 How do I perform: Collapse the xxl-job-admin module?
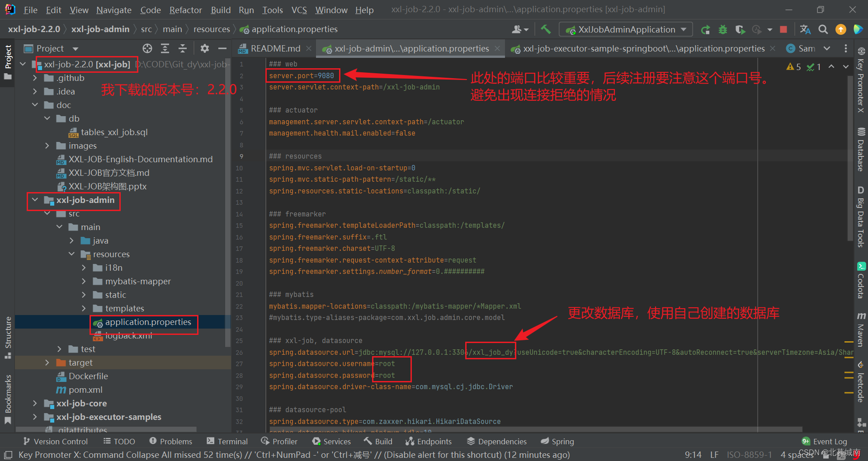click(x=35, y=200)
